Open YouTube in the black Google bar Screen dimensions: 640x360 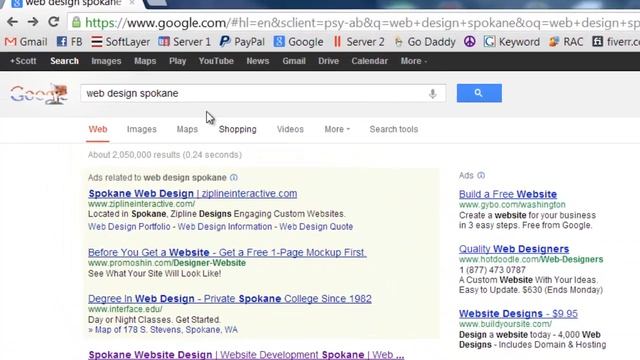(216, 61)
